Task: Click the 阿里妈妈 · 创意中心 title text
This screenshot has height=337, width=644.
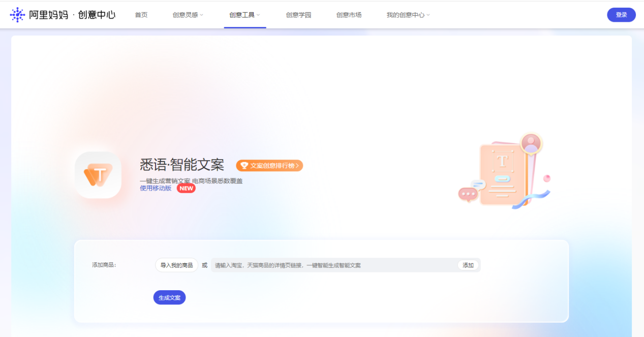Action: (x=72, y=15)
